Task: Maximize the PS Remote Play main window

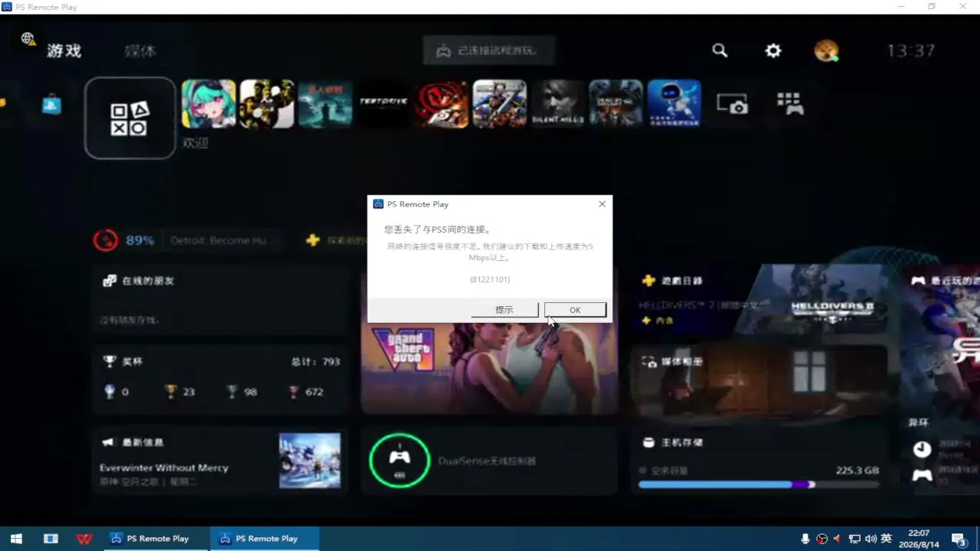Action: (931, 7)
